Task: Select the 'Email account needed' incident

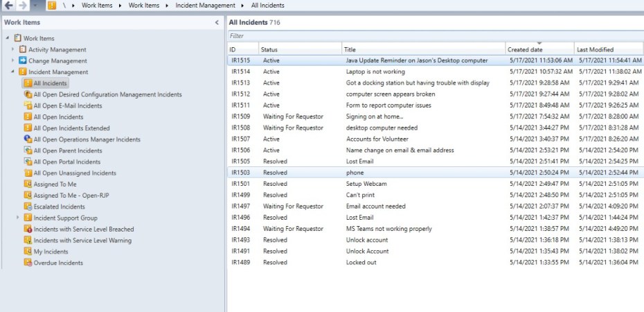Action: 436,207
